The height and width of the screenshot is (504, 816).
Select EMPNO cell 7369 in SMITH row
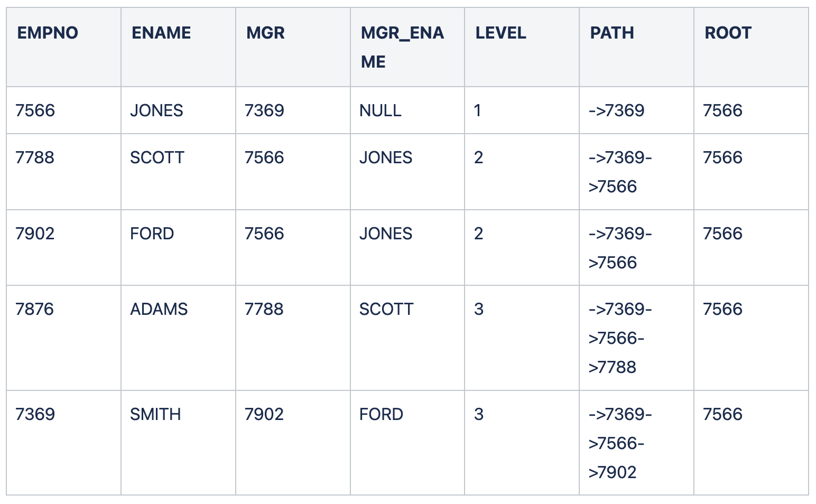35,414
